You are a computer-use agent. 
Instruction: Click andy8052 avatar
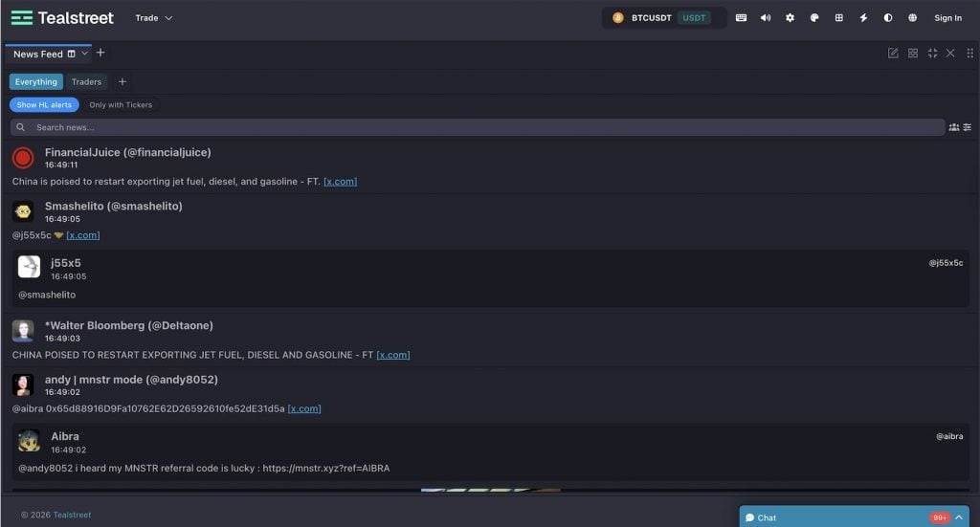click(23, 384)
